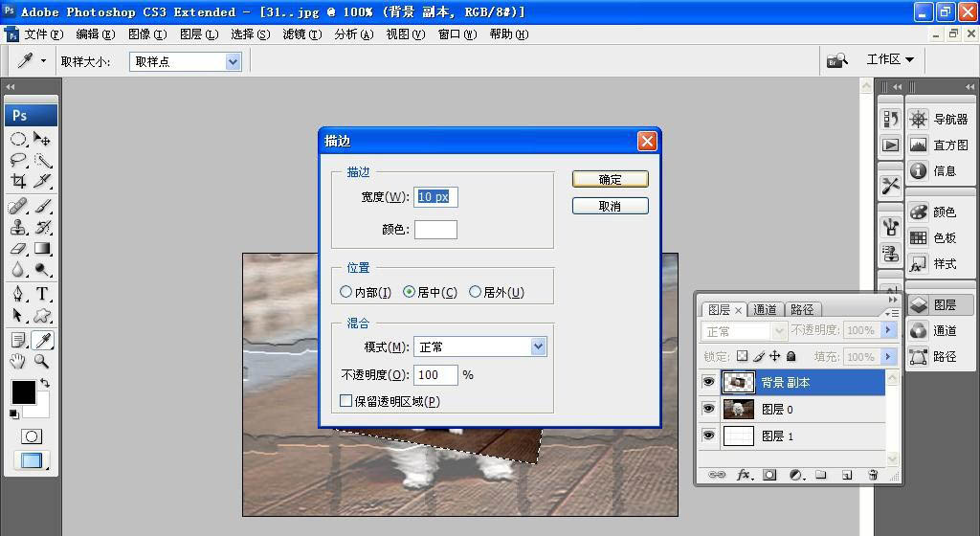Screen dimensions: 980x536
Task: Open the Navigator panel icon
Action: coord(918,119)
